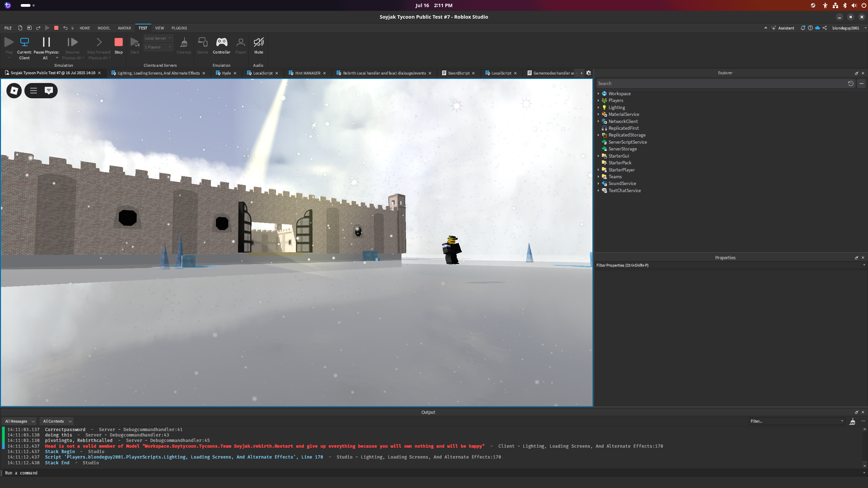Open Output panel ellipsis options
Viewport: 868px width, 488px height.
point(863,421)
